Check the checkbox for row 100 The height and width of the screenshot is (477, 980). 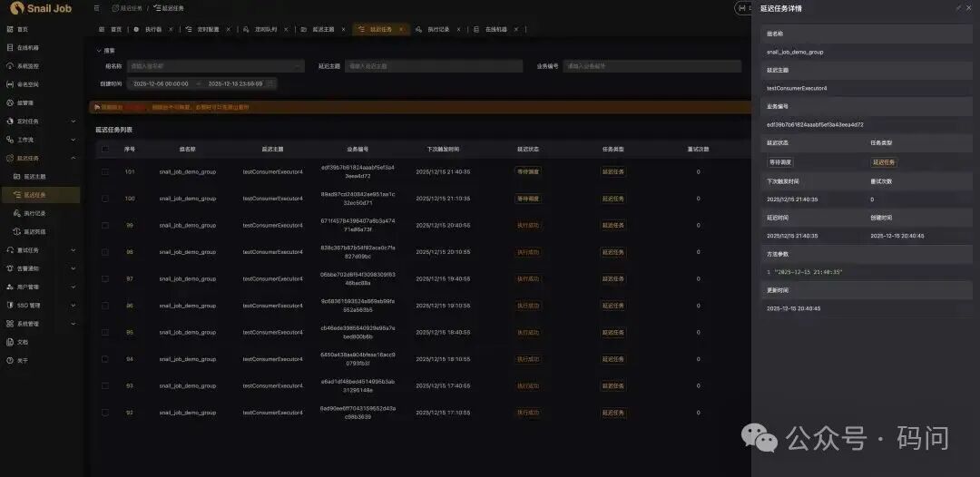tap(105, 199)
